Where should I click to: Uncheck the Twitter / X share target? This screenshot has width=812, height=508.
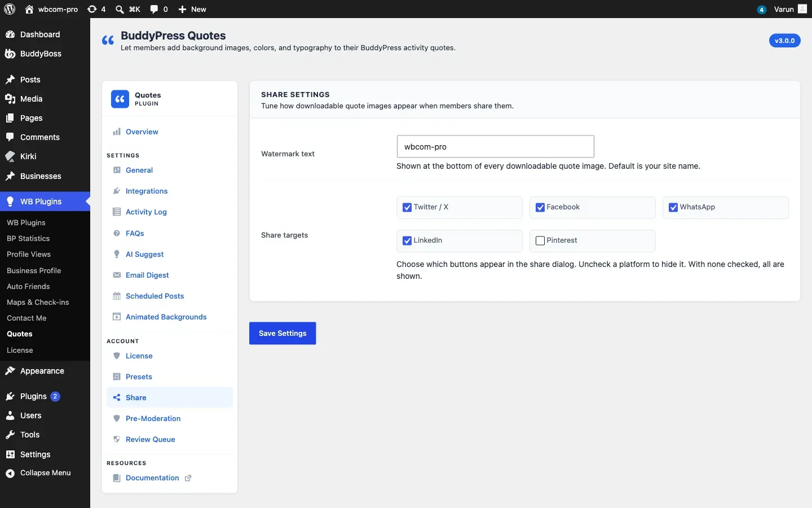click(x=407, y=207)
